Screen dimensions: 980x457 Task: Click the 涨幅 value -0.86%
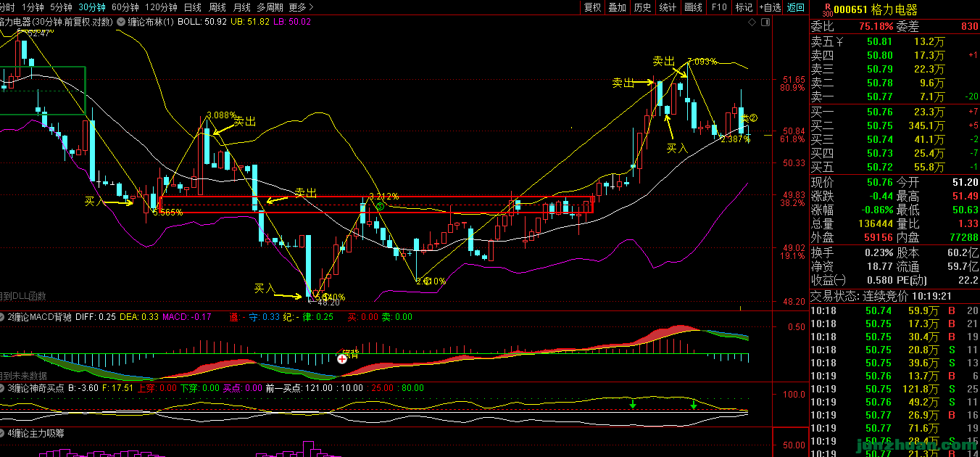coord(876,210)
